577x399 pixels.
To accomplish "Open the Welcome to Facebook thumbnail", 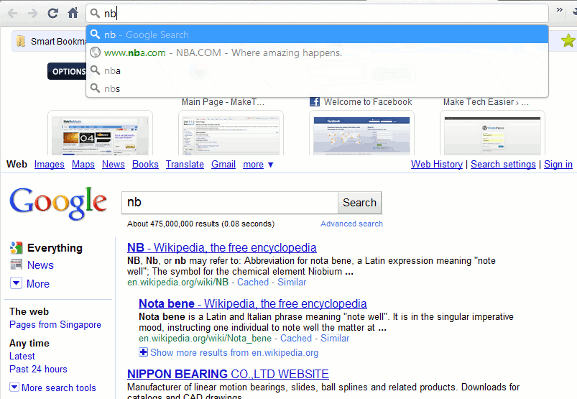I will pyautogui.click(x=362, y=133).
